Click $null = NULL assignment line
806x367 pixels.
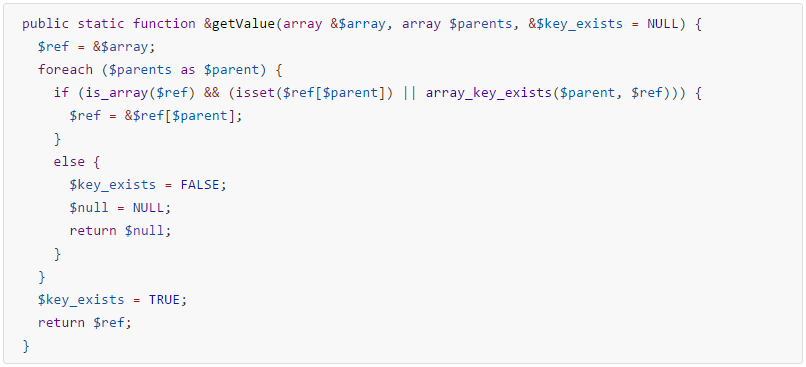(x=120, y=208)
